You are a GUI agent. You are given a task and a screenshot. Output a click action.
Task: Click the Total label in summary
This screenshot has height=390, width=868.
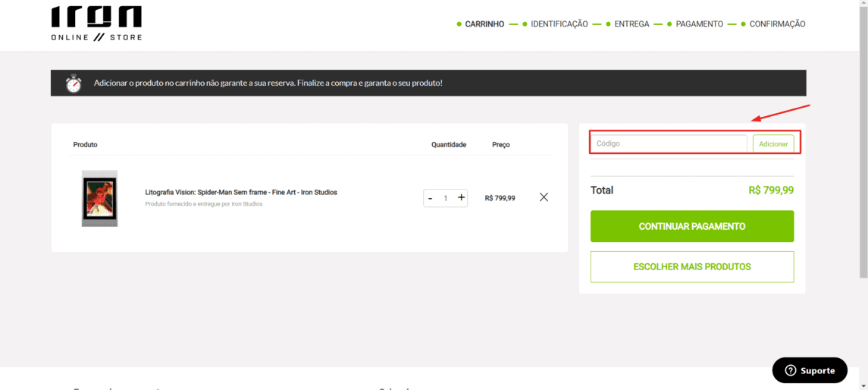click(x=602, y=190)
